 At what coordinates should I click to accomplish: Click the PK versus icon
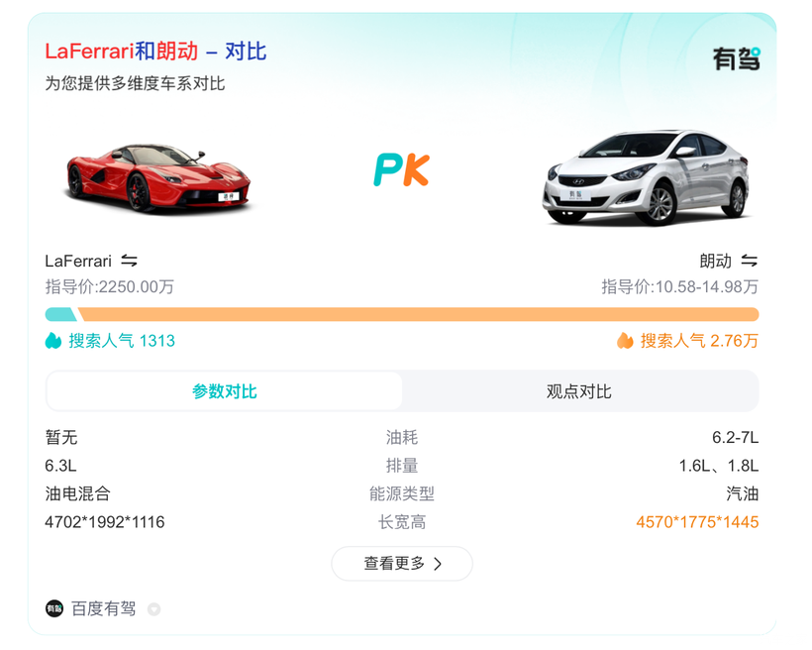click(x=401, y=170)
